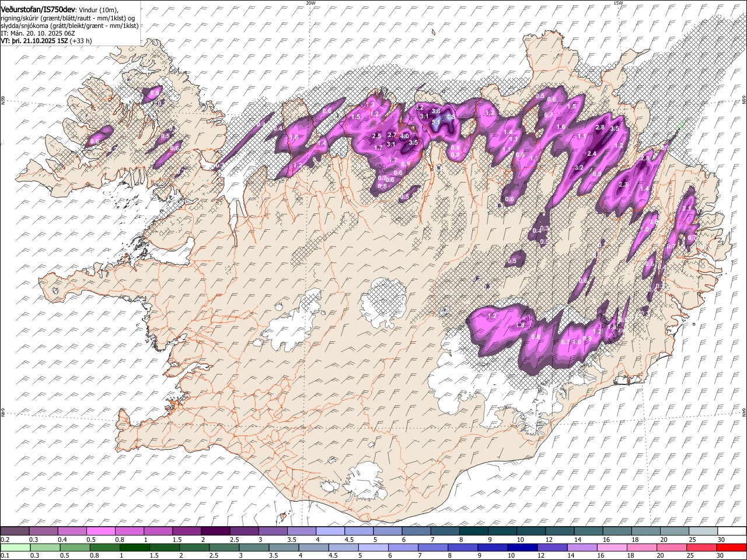Click the pale green lower legend swatch at 0.1
Screen dimensions: 747x560
pos(15,547)
